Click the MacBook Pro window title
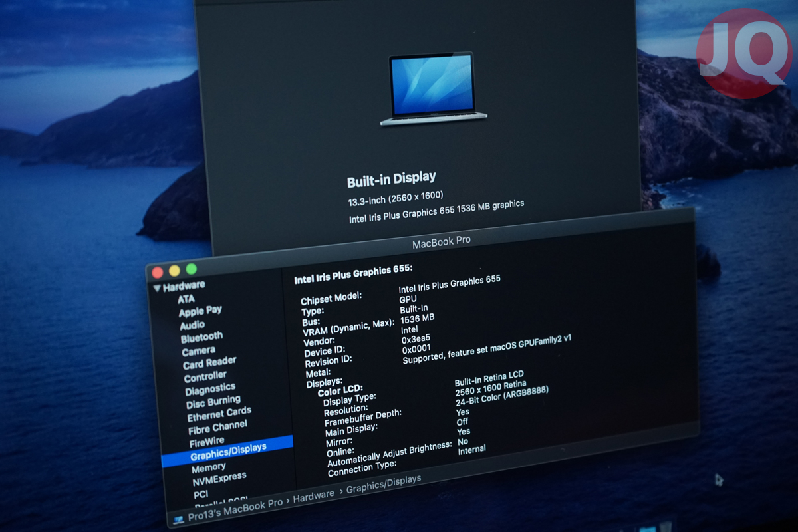This screenshot has height=532, width=798. 441,242
